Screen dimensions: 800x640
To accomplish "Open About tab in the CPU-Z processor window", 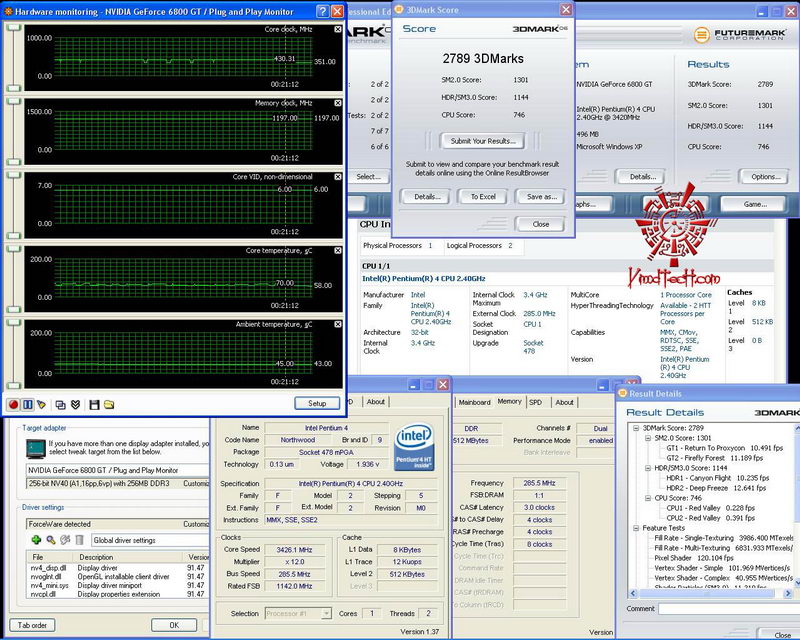I will pos(376,402).
